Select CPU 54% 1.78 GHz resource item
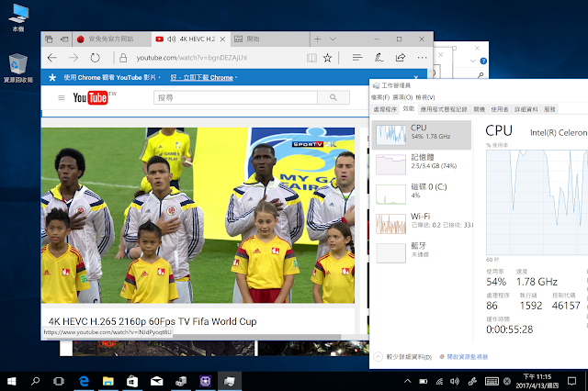 coord(422,135)
